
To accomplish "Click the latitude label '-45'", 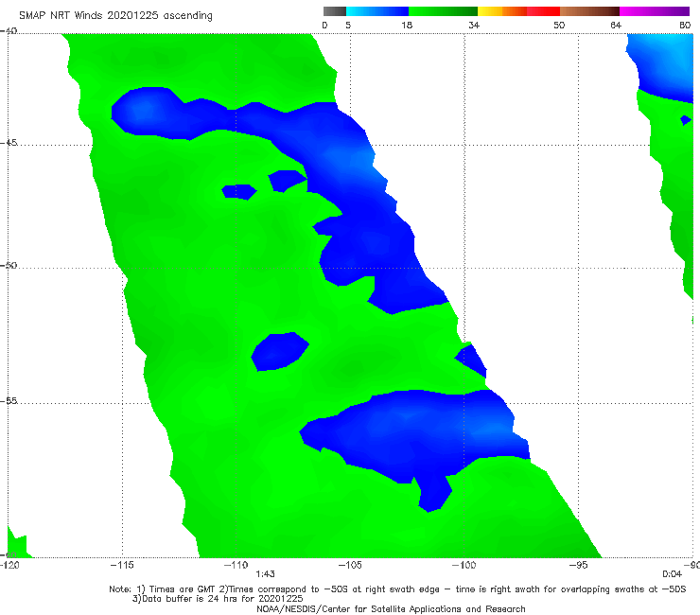I will tap(9, 143).
